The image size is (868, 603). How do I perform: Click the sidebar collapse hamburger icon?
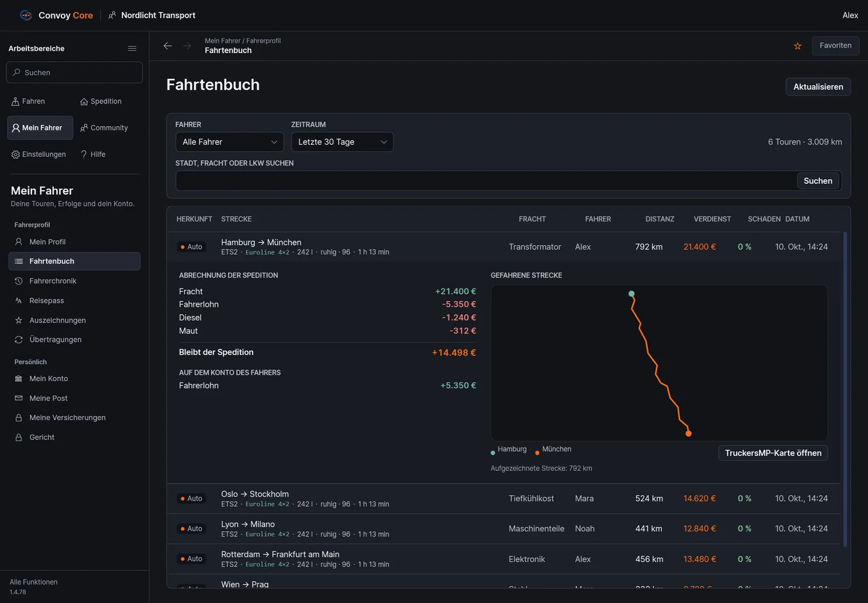[x=132, y=48]
